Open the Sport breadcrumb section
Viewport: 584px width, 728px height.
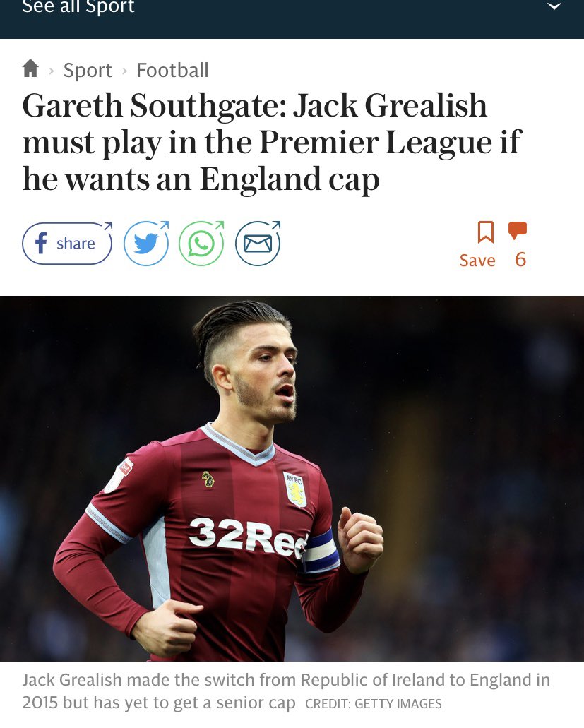pyautogui.click(x=88, y=70)
